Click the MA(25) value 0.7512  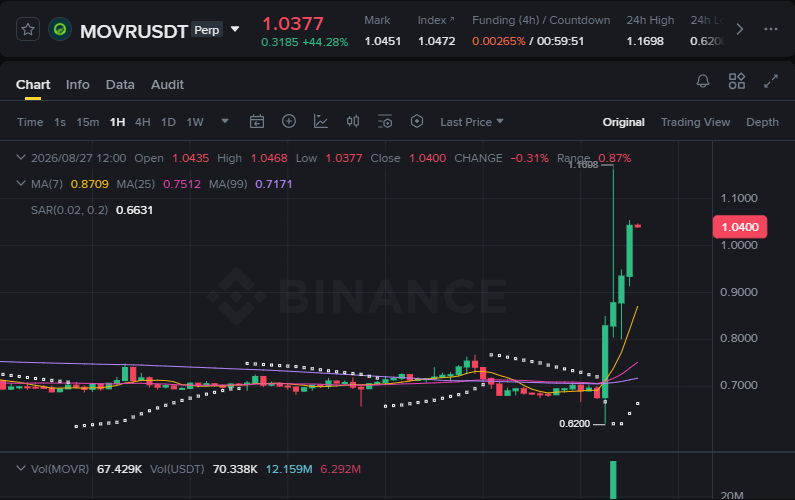pyautogui.click(x=182, y=184)
